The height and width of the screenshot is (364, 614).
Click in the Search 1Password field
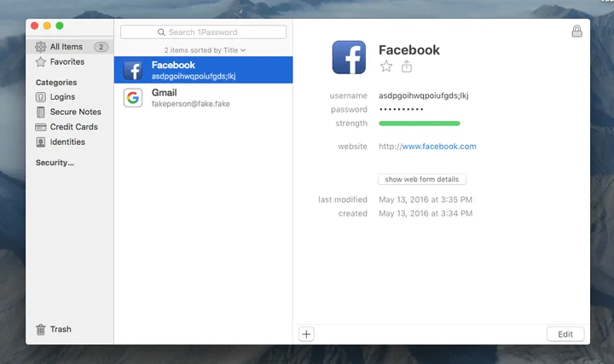tap(203, 32)
